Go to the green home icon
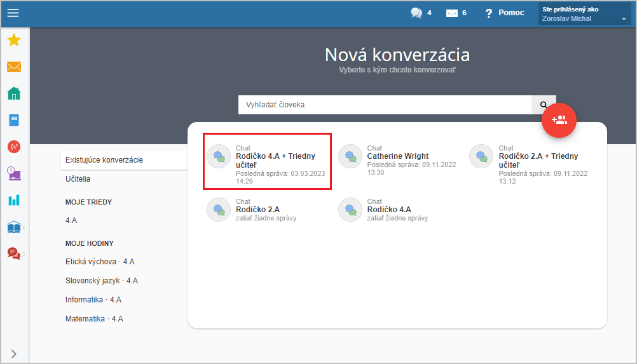The width and height of the screenshot is (637, 364). pos(14,93)
